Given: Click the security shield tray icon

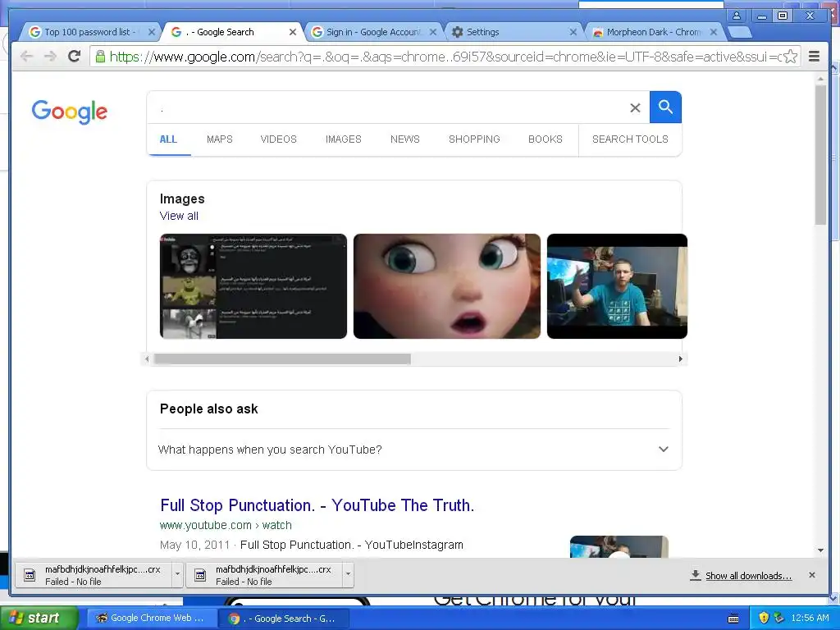Looking at the screenshot, I should tap(764, 618).
